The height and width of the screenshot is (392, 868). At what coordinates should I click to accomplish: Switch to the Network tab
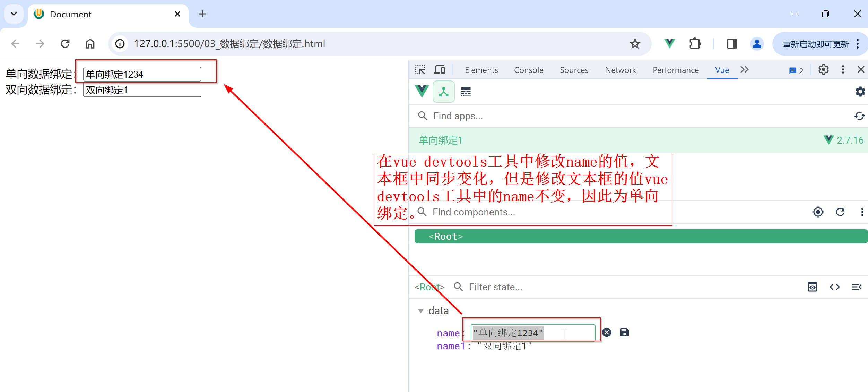pos(620,70)
